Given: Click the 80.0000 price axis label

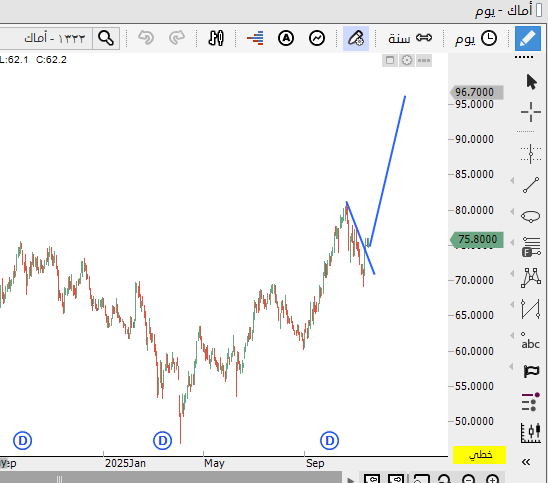Looking at the screenshot, I should point(474,210).
